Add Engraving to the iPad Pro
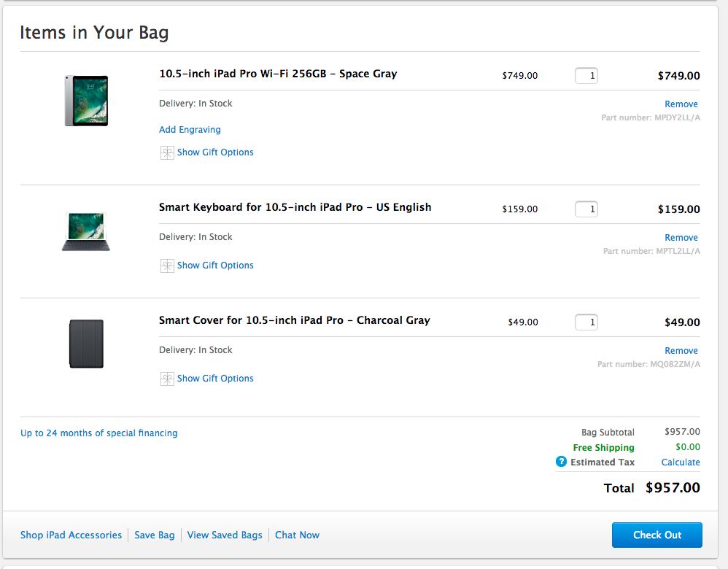728x569 pixels. [x=190, y=130]
